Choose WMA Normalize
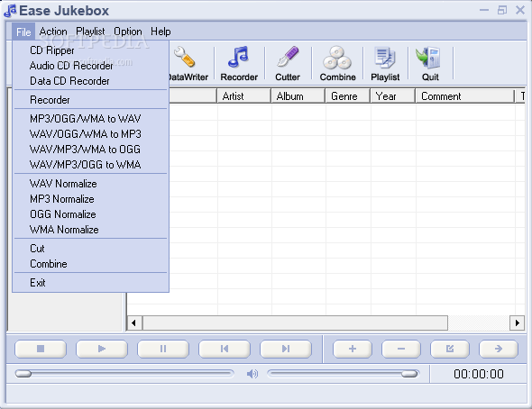 pos(90,230)
